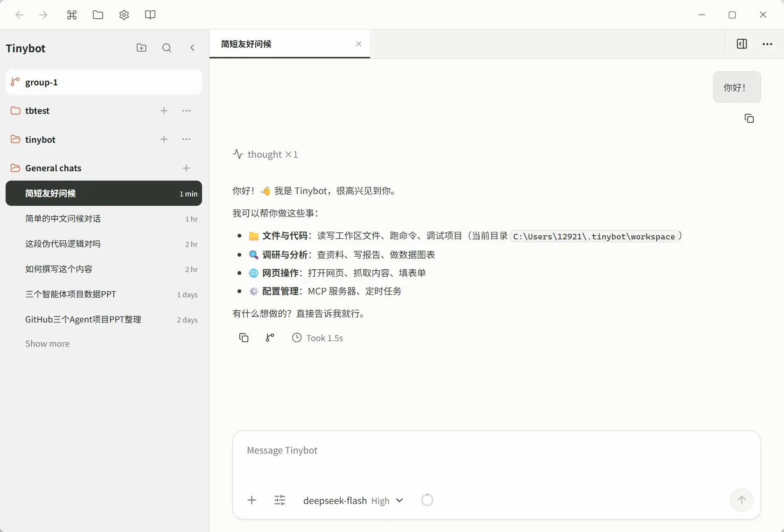Open the folder icon in top toolbar
Viewport: 784px width, 532px height.
(x=98, y=15)
